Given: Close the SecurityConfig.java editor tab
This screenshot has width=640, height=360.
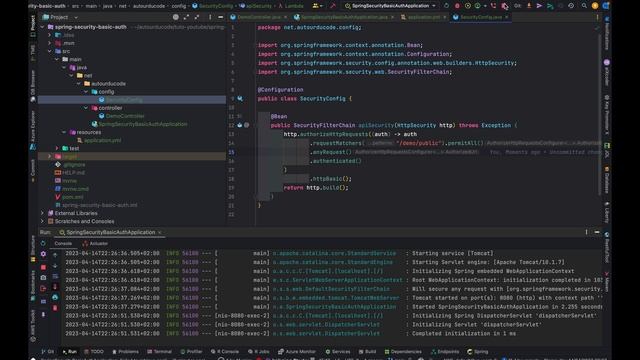Looking at the screenshot, I should point(507,17).
